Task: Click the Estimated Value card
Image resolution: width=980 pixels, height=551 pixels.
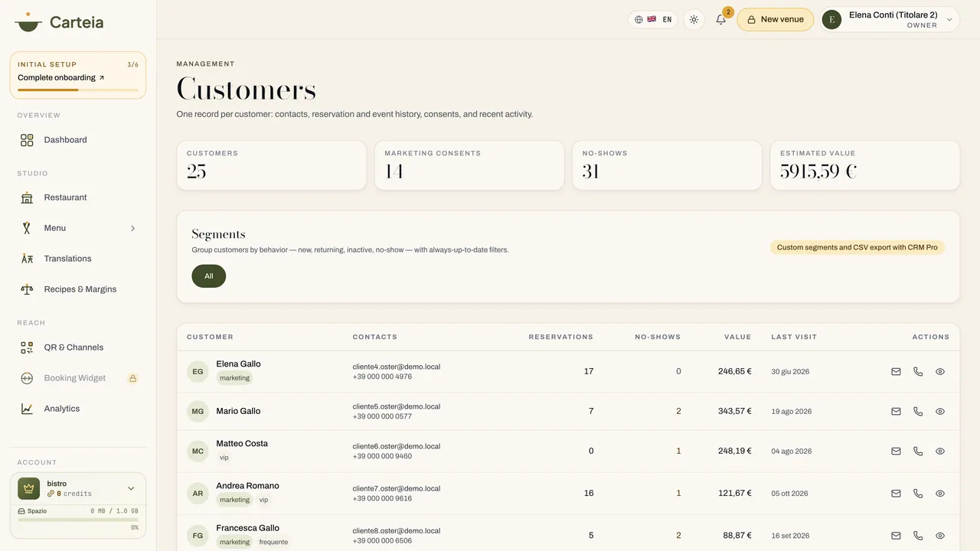Action: pos(865,165)
